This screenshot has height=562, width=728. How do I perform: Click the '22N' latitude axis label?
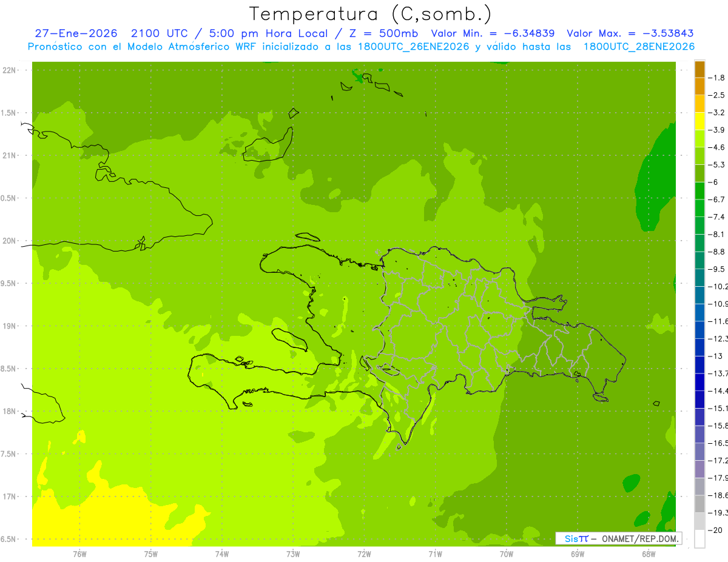click(10, 70)
